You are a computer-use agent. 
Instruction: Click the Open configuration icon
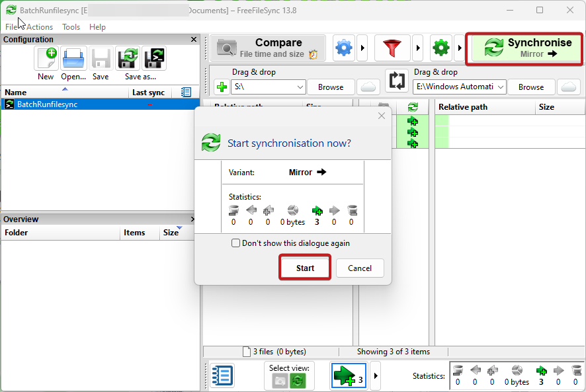pos(73,58)
